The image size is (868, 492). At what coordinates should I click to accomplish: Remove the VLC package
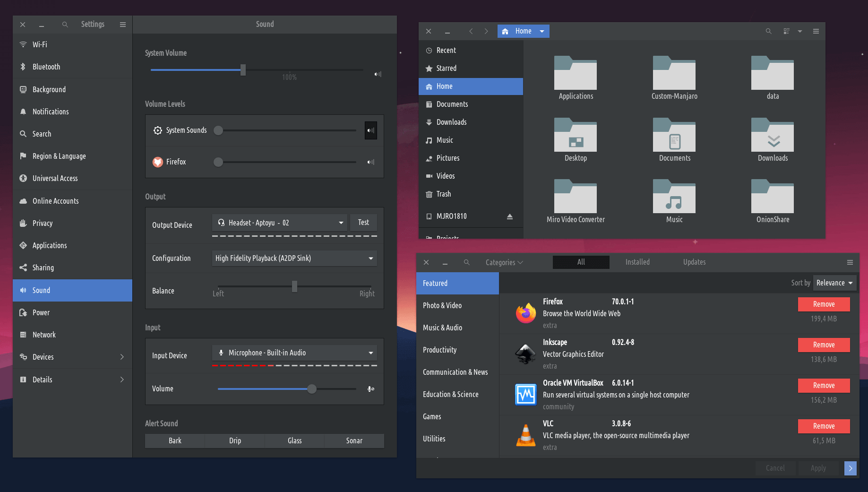[x=824, y=426]
